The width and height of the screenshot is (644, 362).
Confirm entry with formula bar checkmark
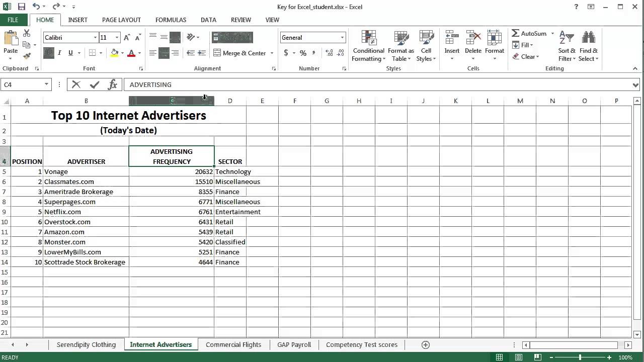click(94, 84)
